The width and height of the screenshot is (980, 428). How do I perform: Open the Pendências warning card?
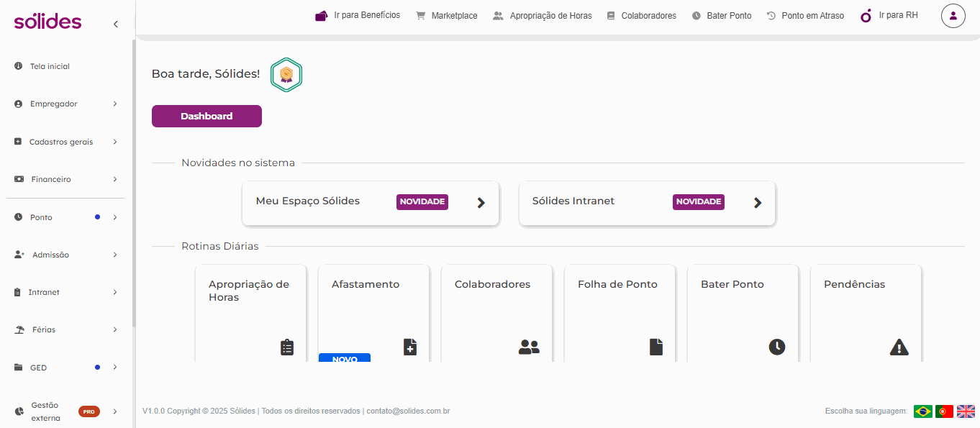pos(866,313)
